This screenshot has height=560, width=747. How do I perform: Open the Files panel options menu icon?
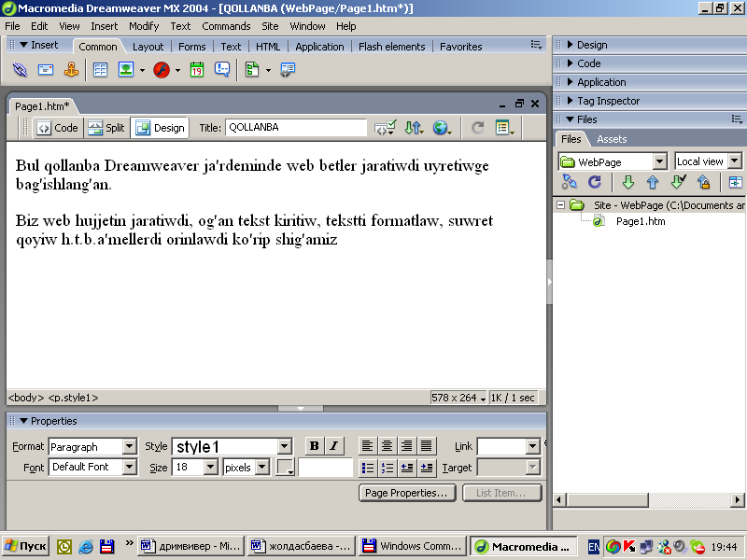[x=737, y=119]
